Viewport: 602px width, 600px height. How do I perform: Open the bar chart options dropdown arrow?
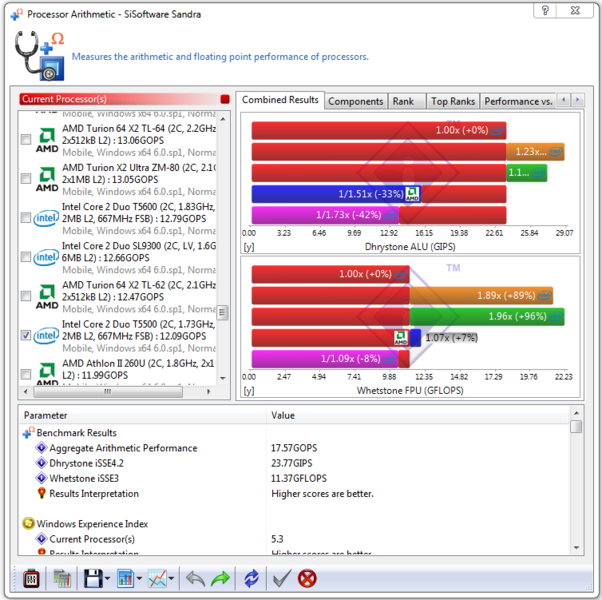pyautogui.click(x=139, y=579)
